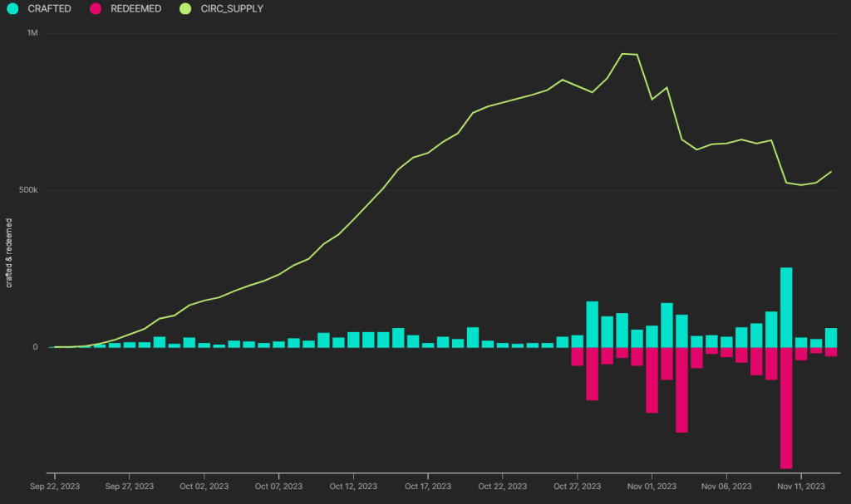Click the pink REDEEMED legend circle
This screenshot has height=504, width=851.
click(x=95, y=8)
